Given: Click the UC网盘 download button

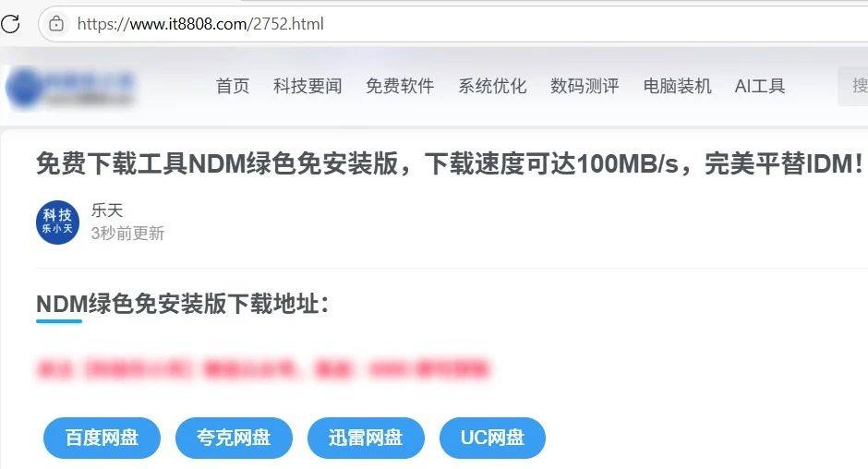Looking at the screenshot, I should coord(492,438).
